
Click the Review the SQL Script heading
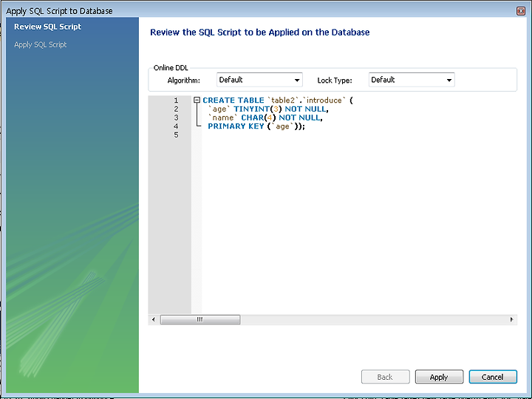click(x=260, y=33)
